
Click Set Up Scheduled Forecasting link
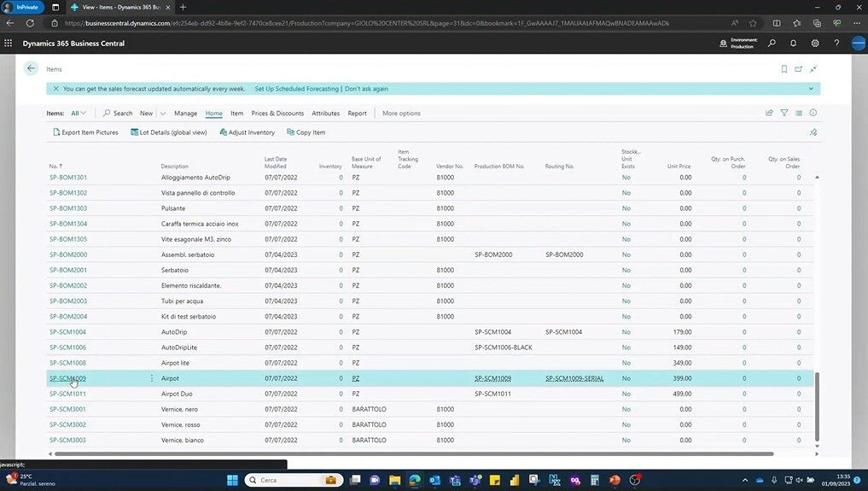[x=296, y=89]
